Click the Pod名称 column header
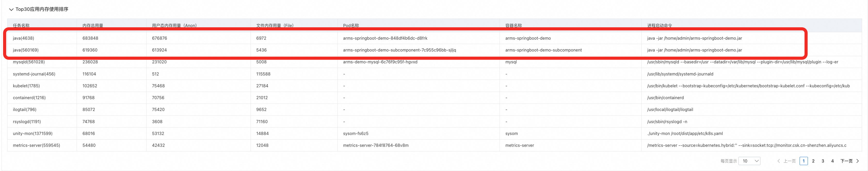The width and height of the screenshot is (868, 171). [x=351, y=25]
